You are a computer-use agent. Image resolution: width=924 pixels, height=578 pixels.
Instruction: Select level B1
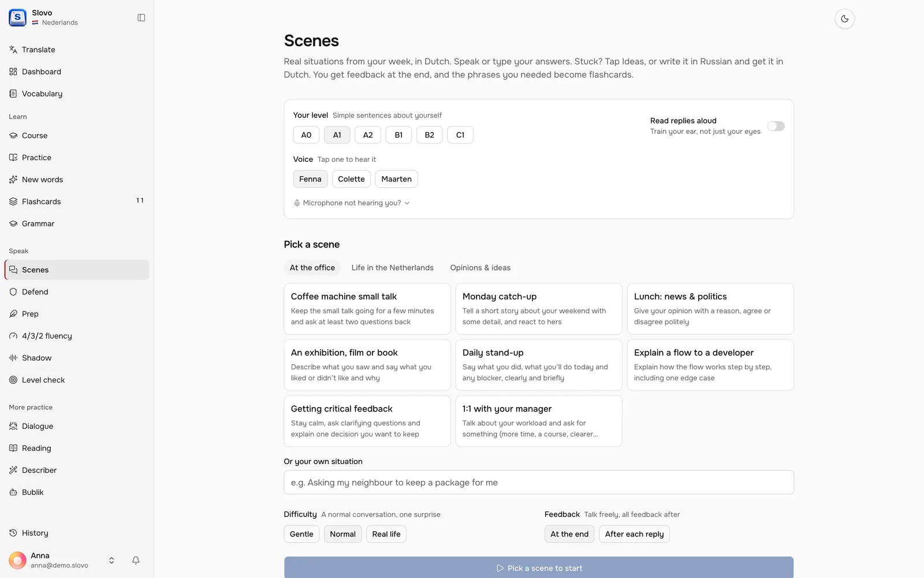(x=398, y=135)
